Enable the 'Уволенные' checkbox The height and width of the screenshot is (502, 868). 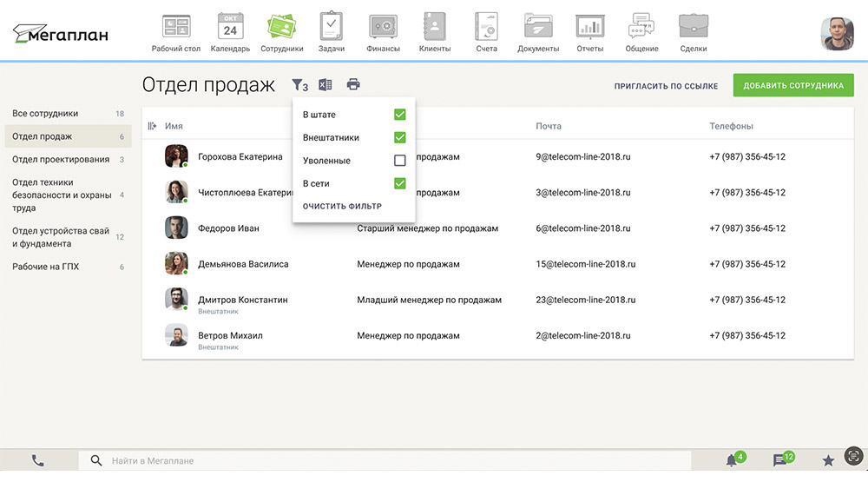(400, 161)
